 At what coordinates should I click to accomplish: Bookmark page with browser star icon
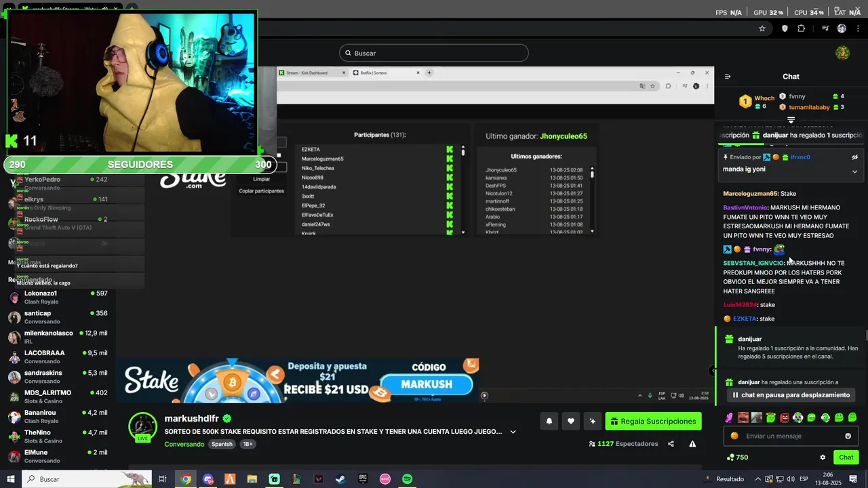pyautogui.click(x=762, y=28)
